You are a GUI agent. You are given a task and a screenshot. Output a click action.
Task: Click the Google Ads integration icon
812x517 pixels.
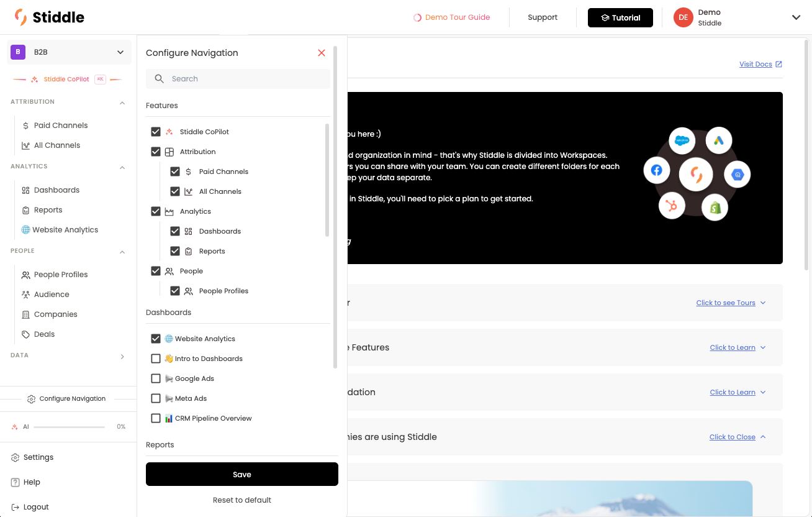[x=718, y=140]
